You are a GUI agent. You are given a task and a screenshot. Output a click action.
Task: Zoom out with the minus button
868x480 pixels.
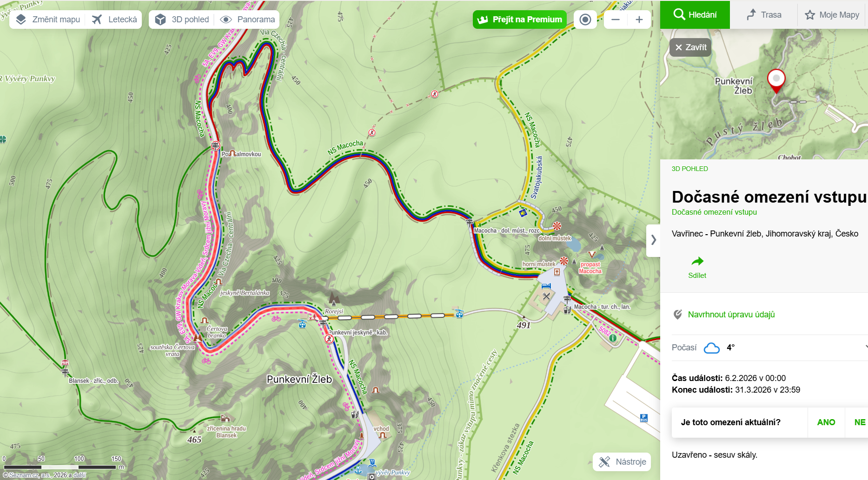pos(616,20)
